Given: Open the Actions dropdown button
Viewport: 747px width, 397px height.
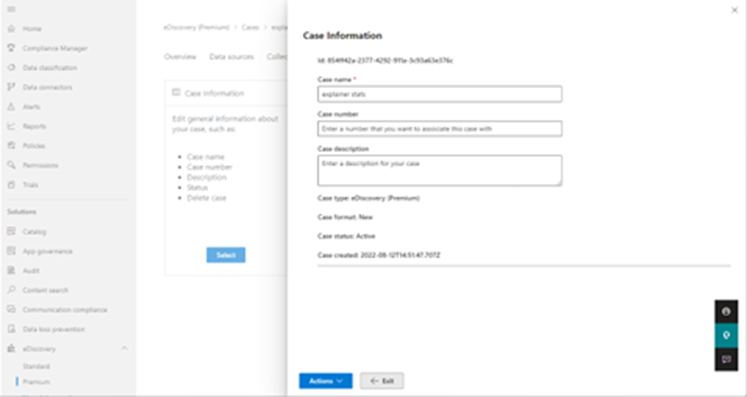Looking at the screenshot, I should pos(326,381).
